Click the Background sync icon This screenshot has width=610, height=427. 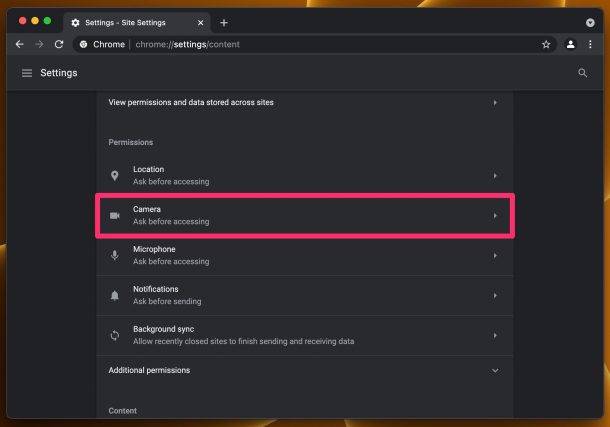115,335
